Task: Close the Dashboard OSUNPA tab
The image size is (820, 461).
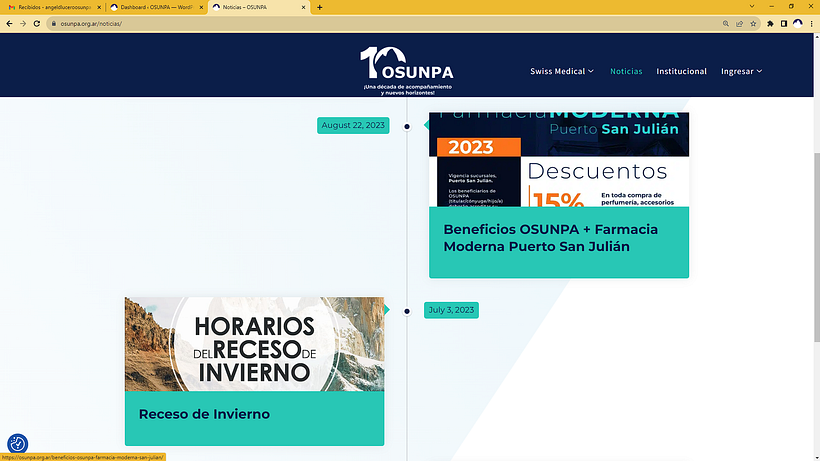Action: [x=201, y=7]
